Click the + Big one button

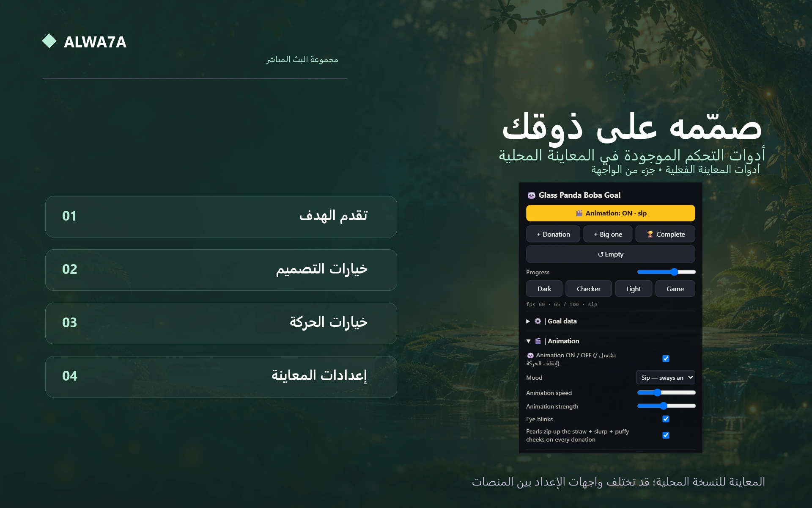(608, 234)
